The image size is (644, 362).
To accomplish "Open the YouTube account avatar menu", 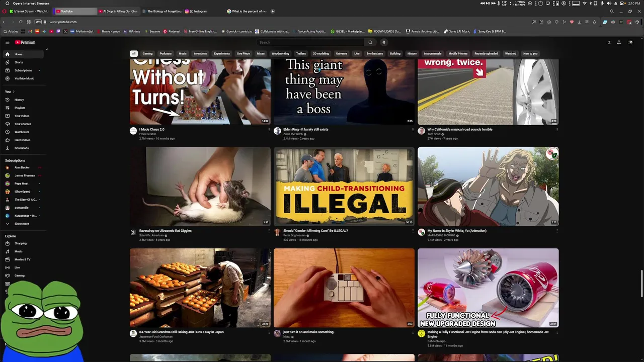I will [x=630, y=42].
